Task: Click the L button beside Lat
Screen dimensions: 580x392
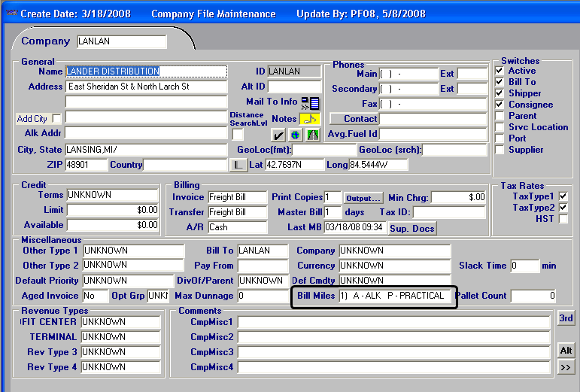Action: (238, 165)
